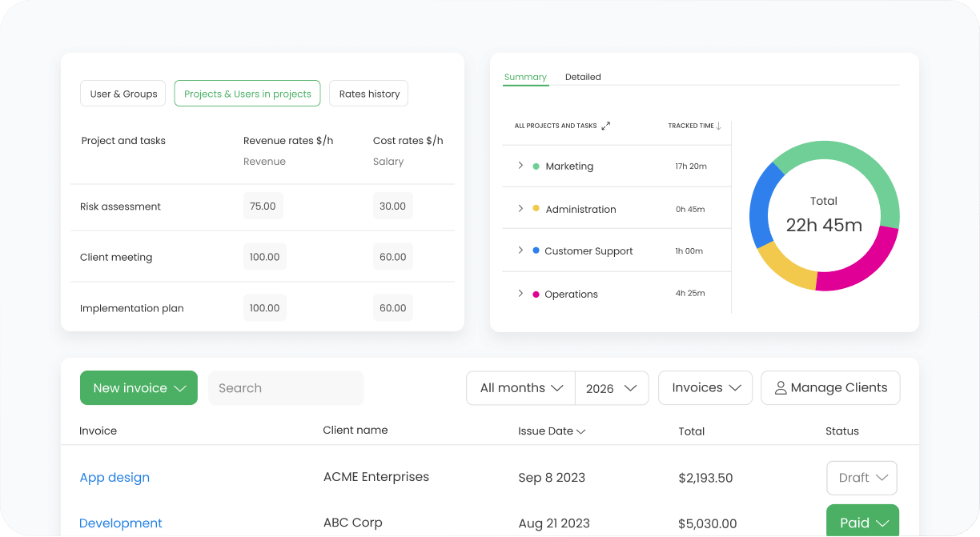The width and height of the screenshot is (980, 537).
Task: Select the User & Groups tab
Action: [123, 94]
